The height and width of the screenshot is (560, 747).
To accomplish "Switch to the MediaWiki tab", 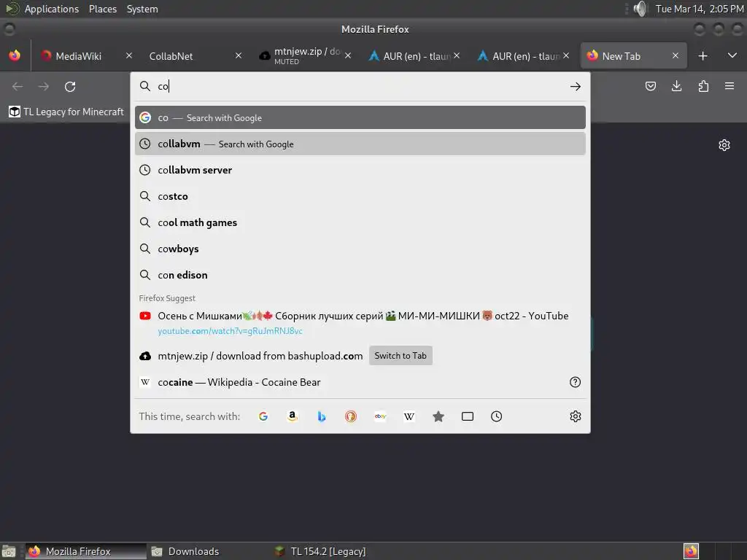I will coord(78,56).
